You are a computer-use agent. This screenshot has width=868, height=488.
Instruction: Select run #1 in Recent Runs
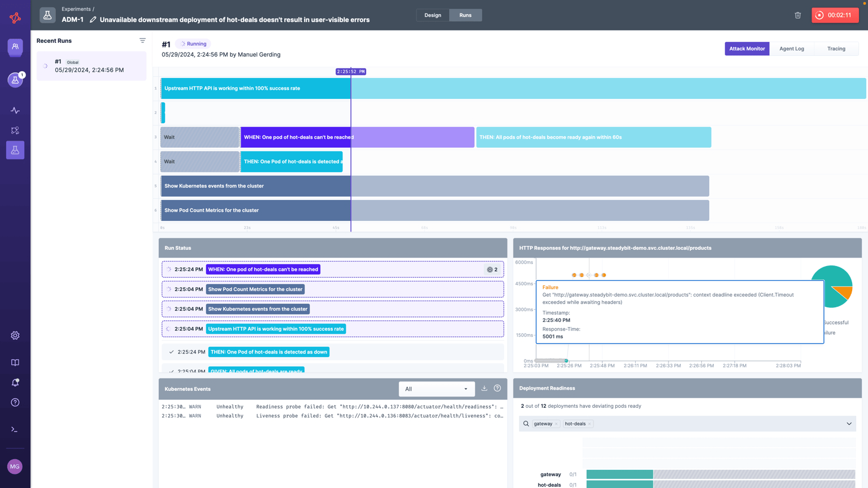(x=92, y=66)
